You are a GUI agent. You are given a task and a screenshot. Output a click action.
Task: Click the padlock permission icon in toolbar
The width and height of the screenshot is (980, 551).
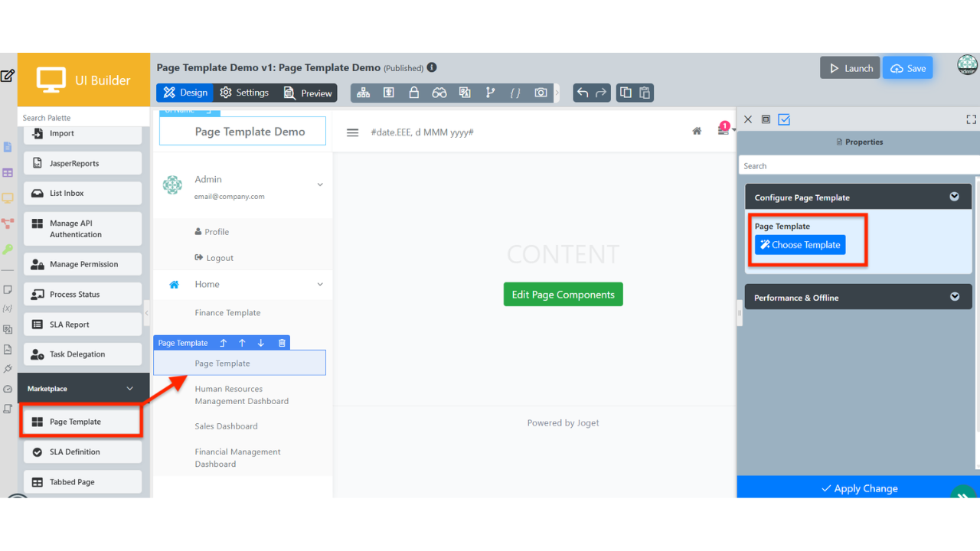click(414, 93)
